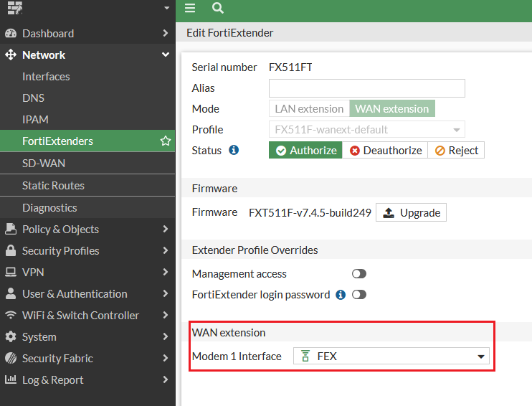This screenshot has width=532, height=406.
Task: Click the Deauthorize button
Action: point(385,151)
